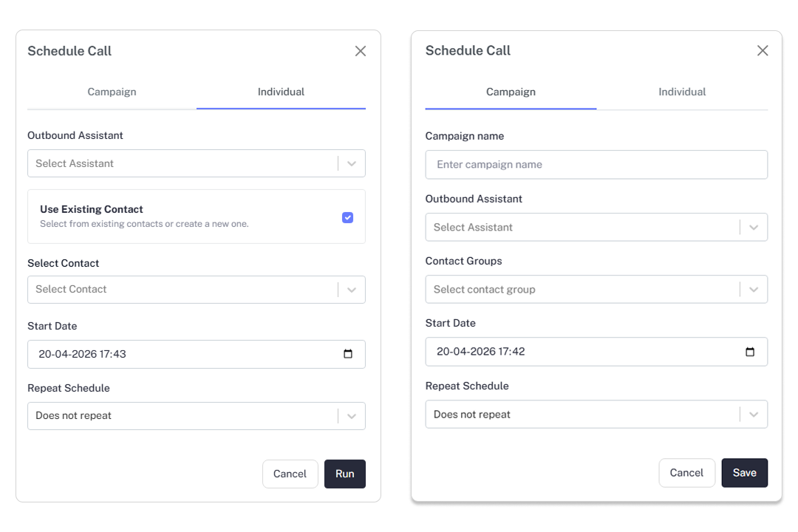Switch to Individual tab in right dialog
Screen dimensions: 798x532
coord(682,92)
